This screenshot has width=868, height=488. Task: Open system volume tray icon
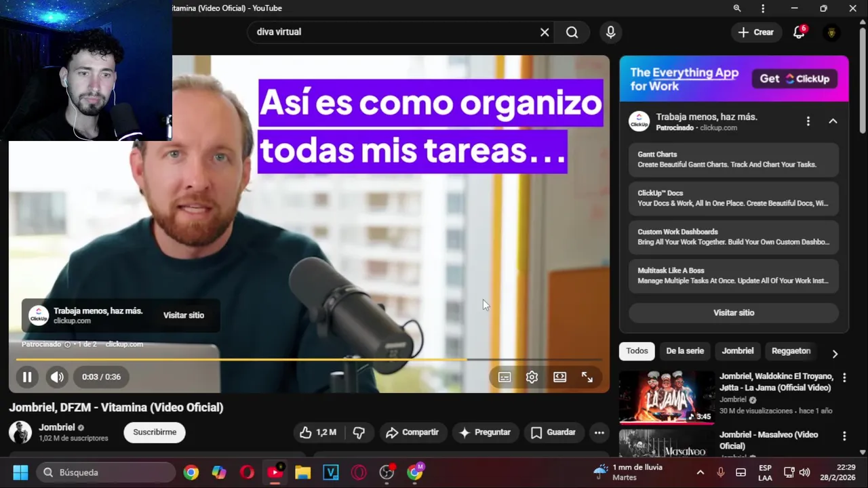tap(805, 472)
